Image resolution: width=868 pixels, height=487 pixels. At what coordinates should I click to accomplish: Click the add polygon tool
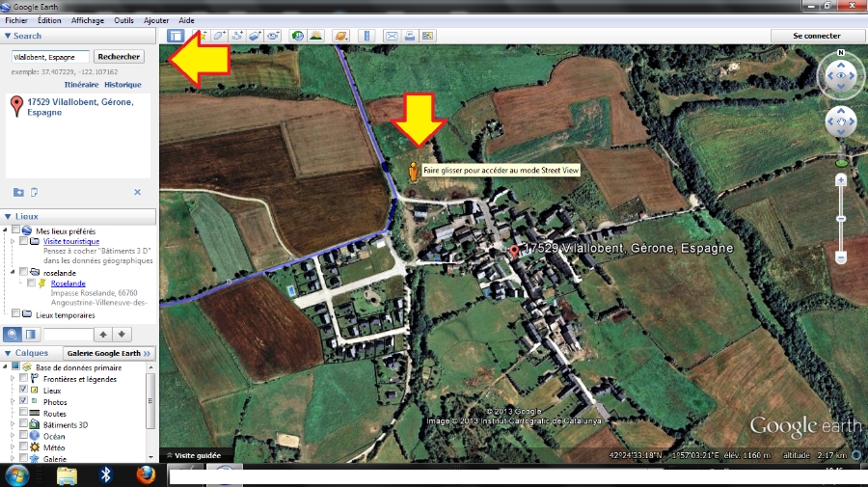pyautogui.click(x=219, y=36)
